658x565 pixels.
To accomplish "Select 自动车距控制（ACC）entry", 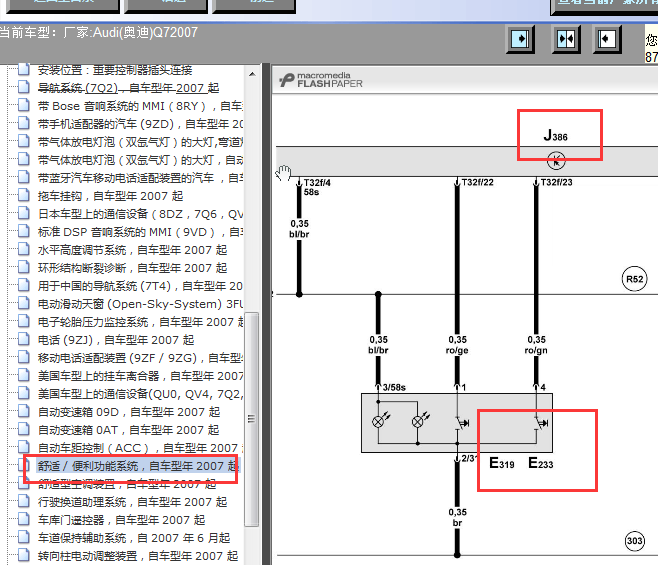I will point(140,448).
